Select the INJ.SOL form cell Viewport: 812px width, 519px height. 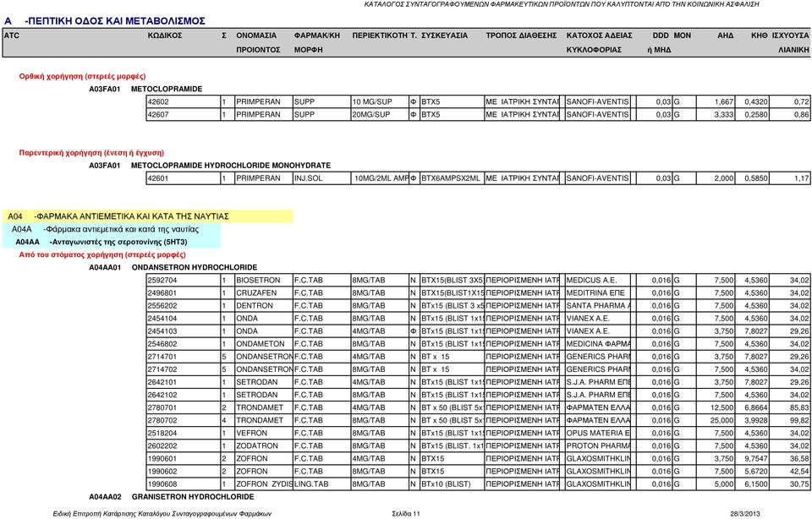pos(321,178)
